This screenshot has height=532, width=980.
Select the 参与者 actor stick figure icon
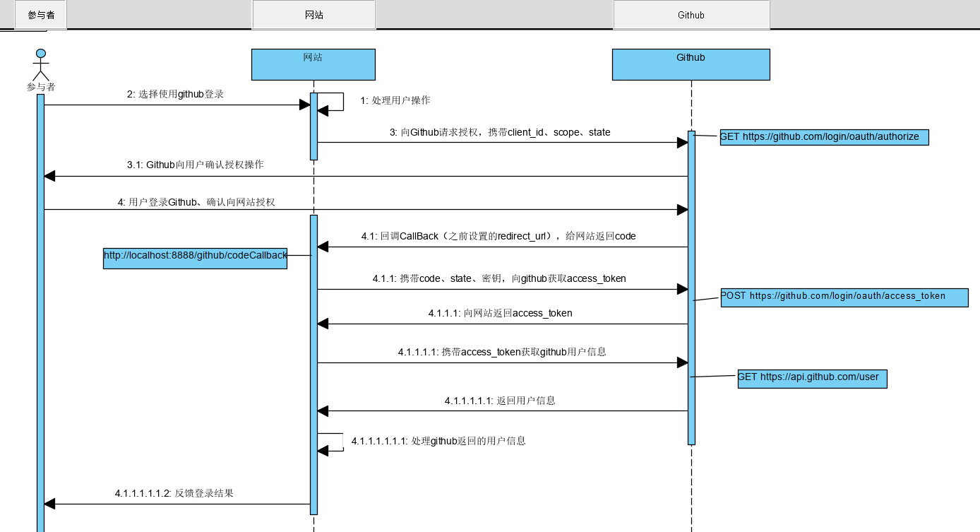[x=41, y=64]
